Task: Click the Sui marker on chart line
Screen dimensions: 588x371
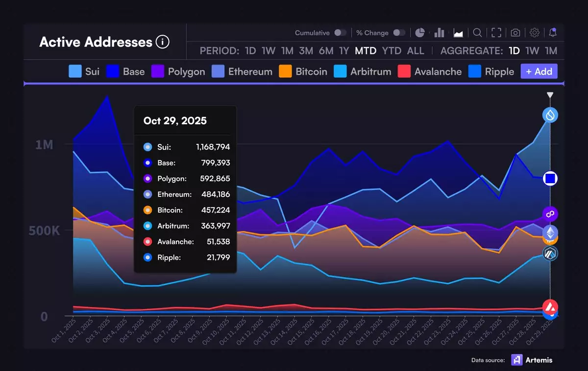Action: tap(550, 115)
